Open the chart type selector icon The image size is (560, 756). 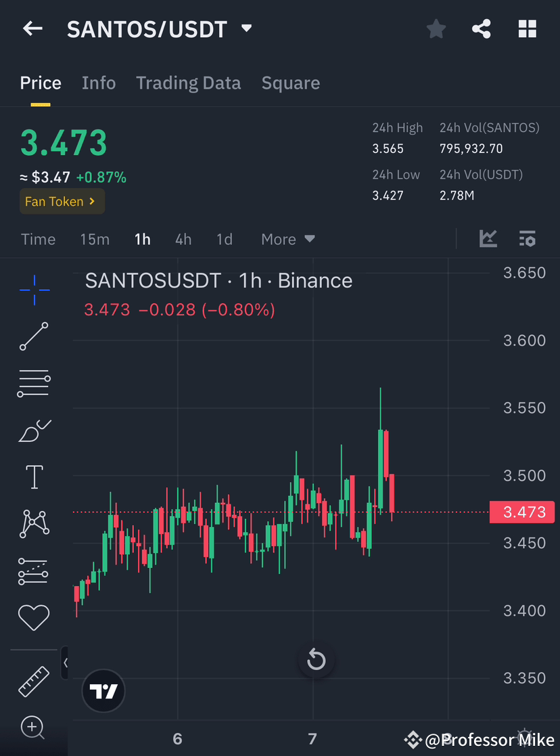point(488,239)
